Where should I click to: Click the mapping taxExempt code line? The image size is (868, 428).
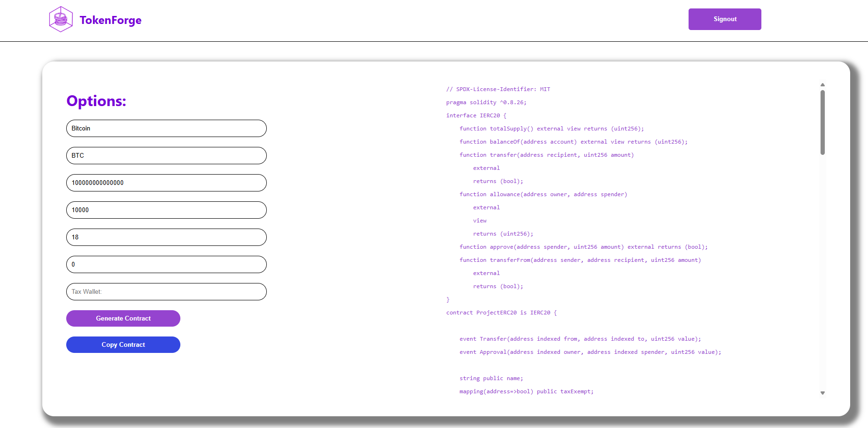[x=527, y=391]
